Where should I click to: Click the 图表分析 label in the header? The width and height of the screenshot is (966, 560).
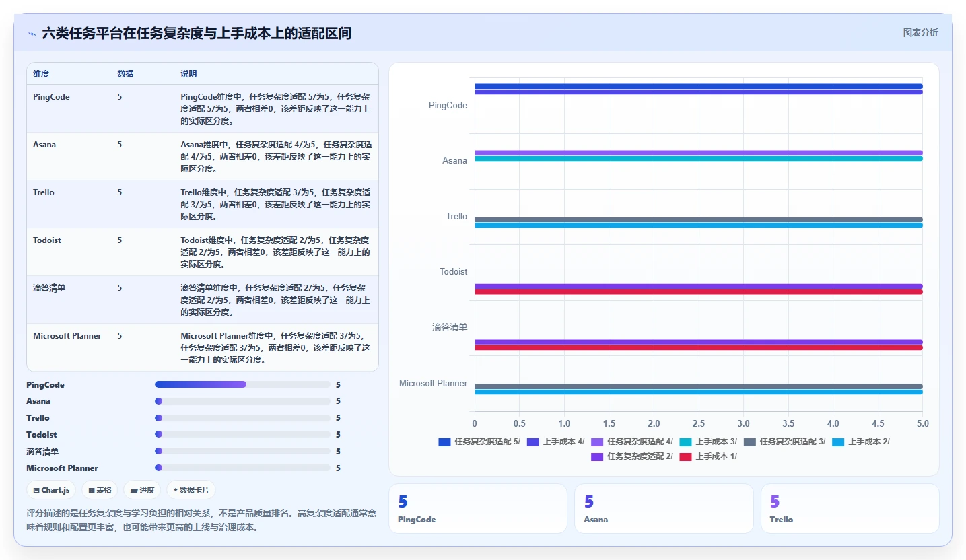tap(920, 32)
